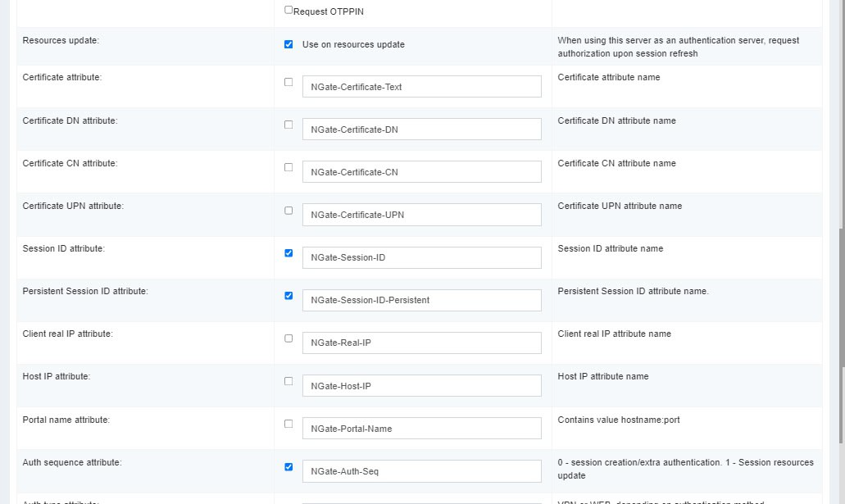The height and width of the screenshot is (504, 845).
Task: Edit the NGate-Session-ID-Persistent field
Action: click(x=421, y=300)
